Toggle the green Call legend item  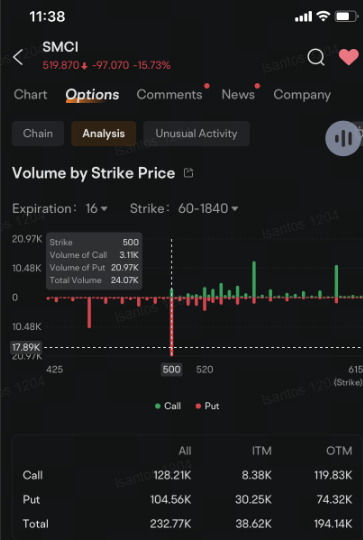tap(168, 406)
